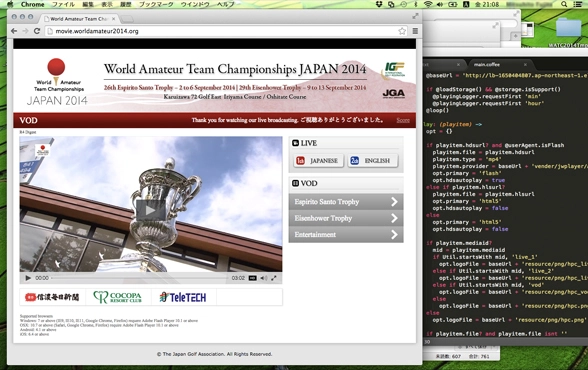Open Chrome hamburger menu
The width and height of the screenshot is (588, 370).
point(415,31)
